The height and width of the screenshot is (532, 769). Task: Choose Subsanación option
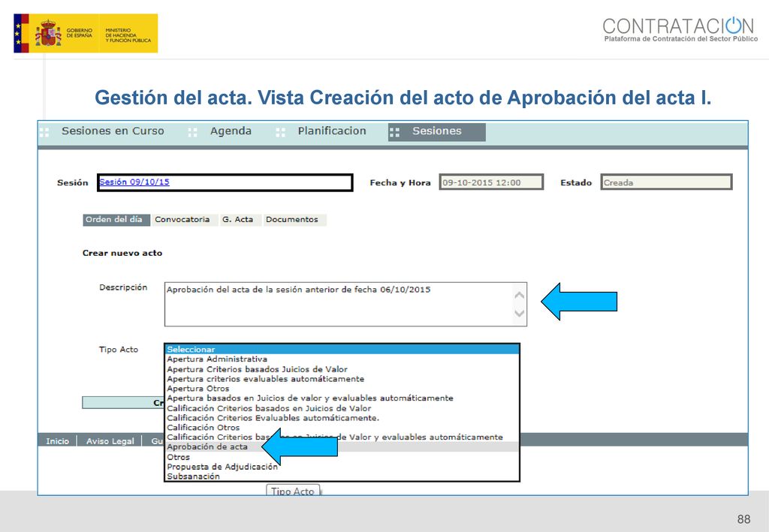342,476
